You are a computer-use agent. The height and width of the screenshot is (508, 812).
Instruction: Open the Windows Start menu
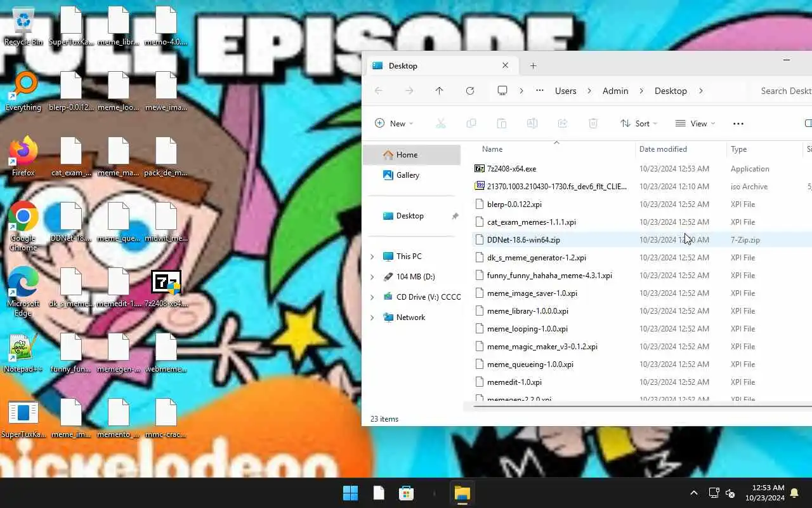[x=350, y=493]
